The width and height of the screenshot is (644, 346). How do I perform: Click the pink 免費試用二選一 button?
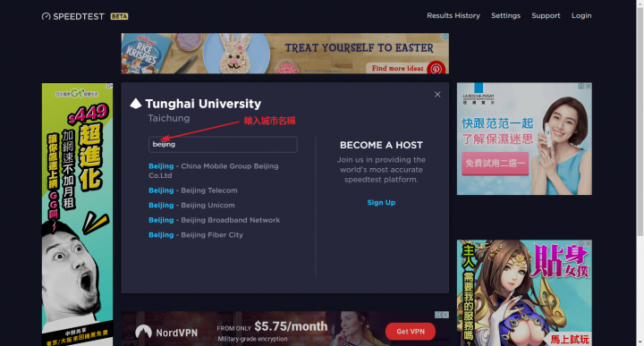coord(495,164)
